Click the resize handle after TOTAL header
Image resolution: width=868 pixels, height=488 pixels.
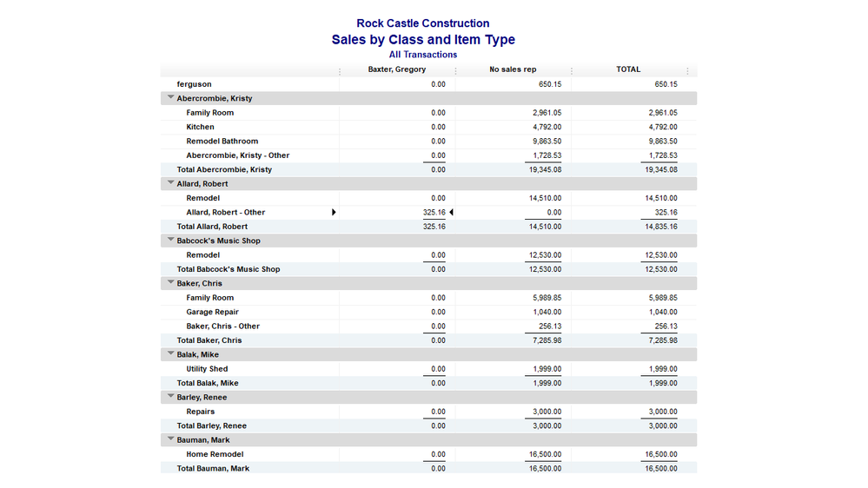tap(687, 71)
